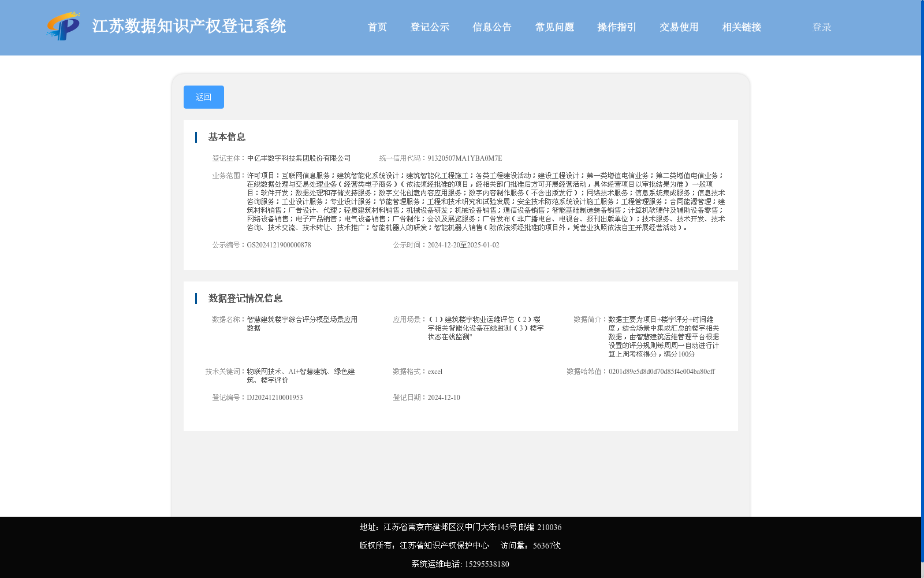Click the 数据登记情况信息 section heading
924x578 pixels.
[245, 298]
